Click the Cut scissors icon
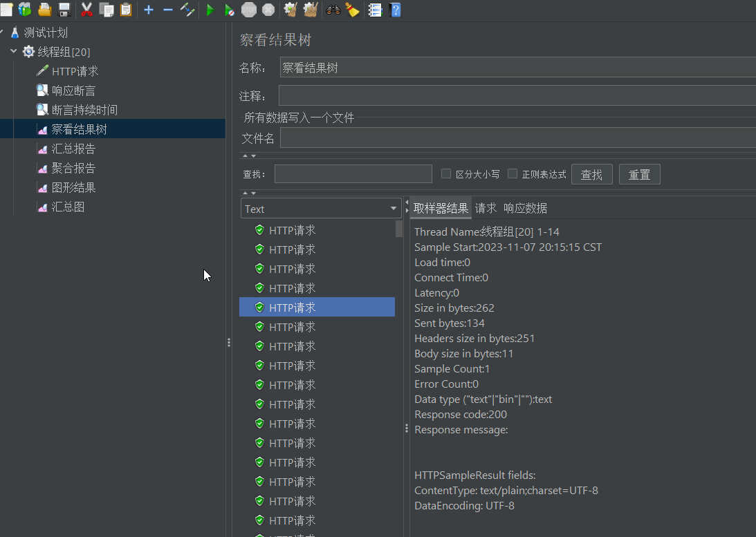 (x=86, y=10)
